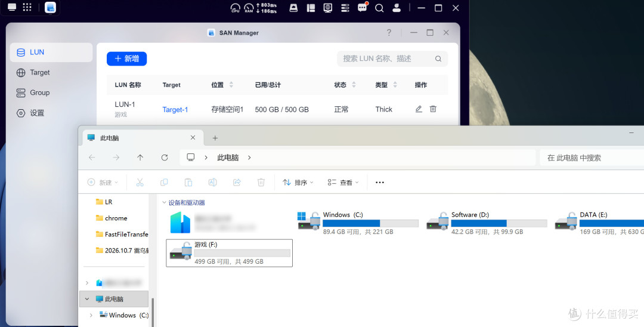Sort LUN table by 状态 column arrows

[354, 85]
